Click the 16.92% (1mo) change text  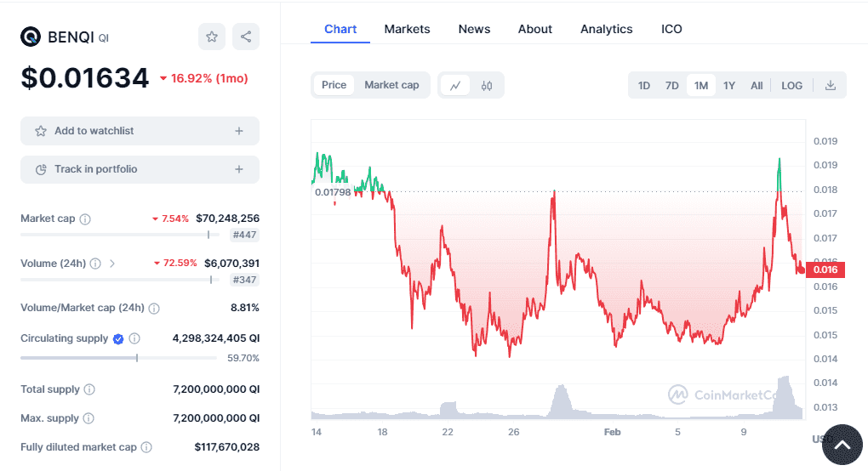click(x=209, y=78)
